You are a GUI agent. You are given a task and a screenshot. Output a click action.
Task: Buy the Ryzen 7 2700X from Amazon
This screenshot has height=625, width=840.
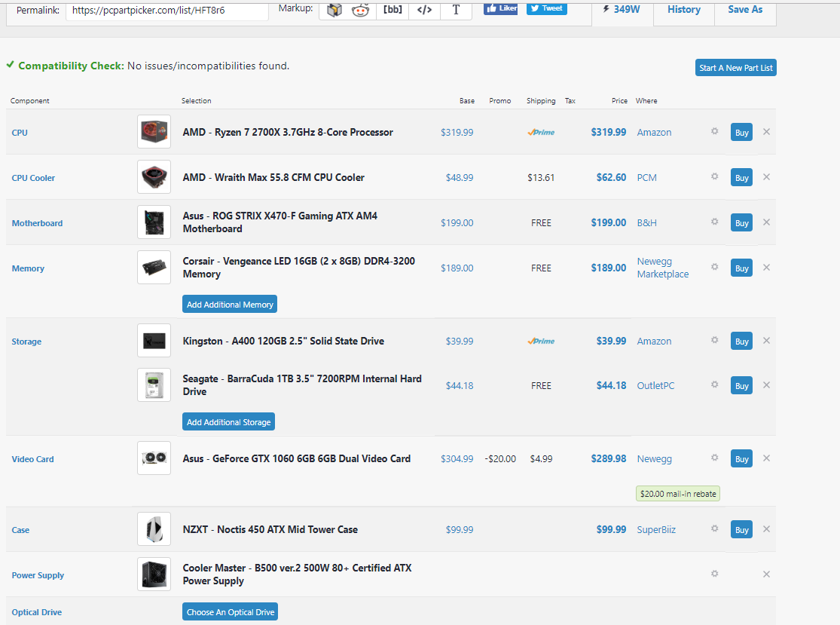741,133
